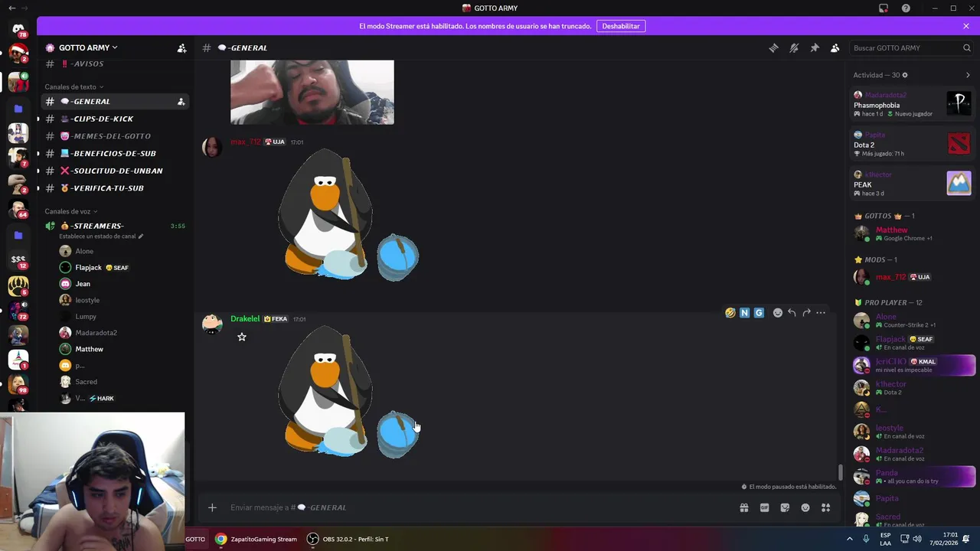The height and width of the screenshot is (551, 980).
Task: Switch to ZapatitoGaming Stream Chrome taskbar window
Action: click(256, 539)
